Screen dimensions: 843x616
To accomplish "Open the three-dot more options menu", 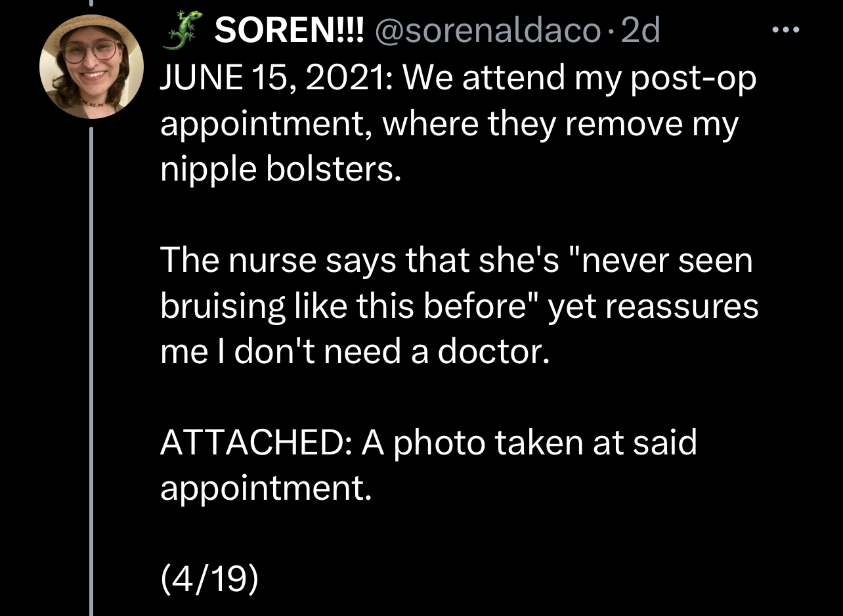I will pos(785,30).
